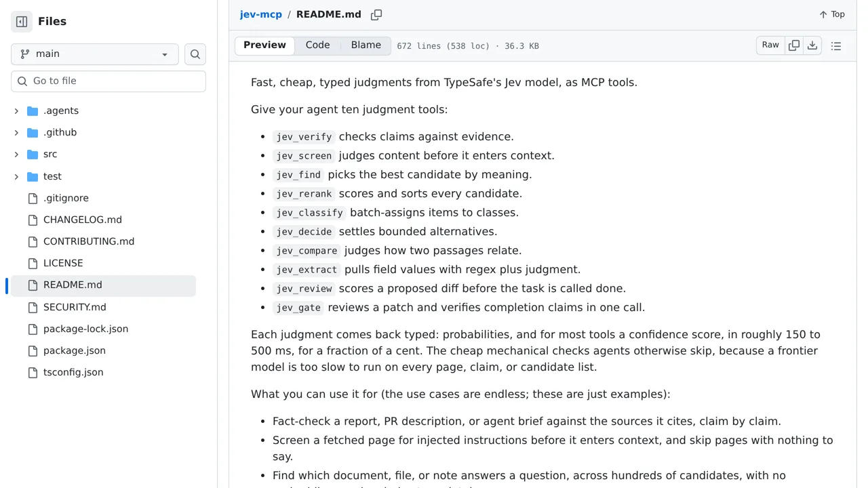Viewport: 868px width, 488px height.
Task: Click the jev_compare code label
Action: click(x=307, y=251)
